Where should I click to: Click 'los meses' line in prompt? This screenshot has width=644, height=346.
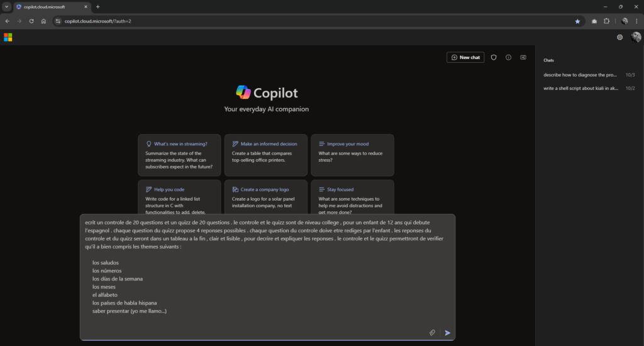[104, 287]
